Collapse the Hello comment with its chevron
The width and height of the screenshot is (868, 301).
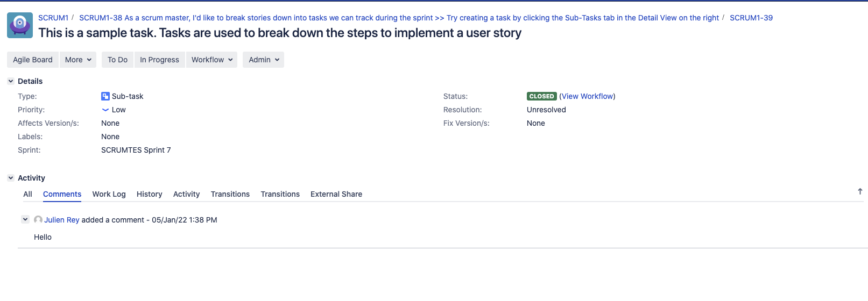25,219
